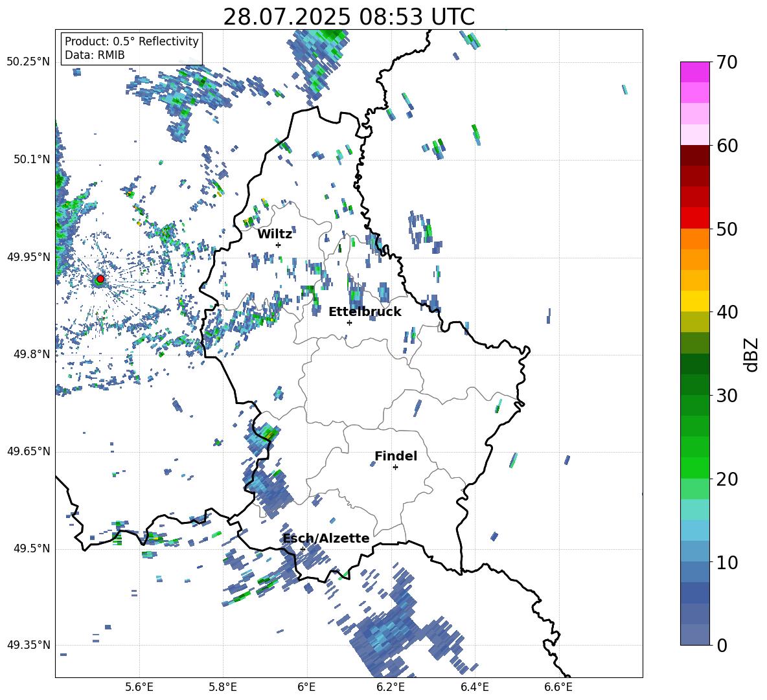
Task: Click the colorbar tick label 70
Action: tap(727, 62)
